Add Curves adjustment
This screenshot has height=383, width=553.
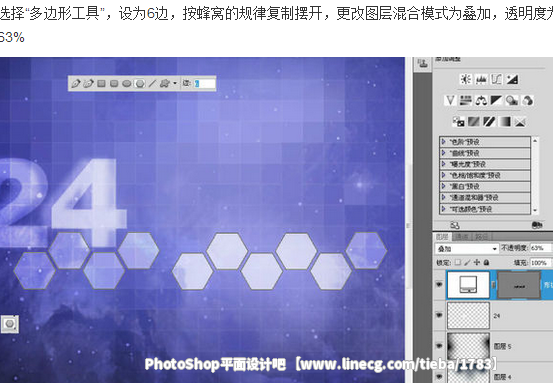tap(496, 79)
